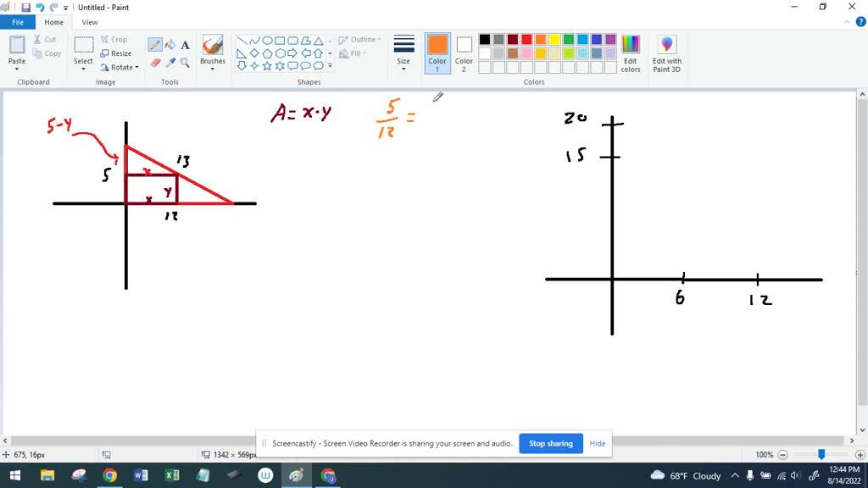Switch to the View tab
The image size is (868, 488).
pyautogui.click(x=89, y=22)
